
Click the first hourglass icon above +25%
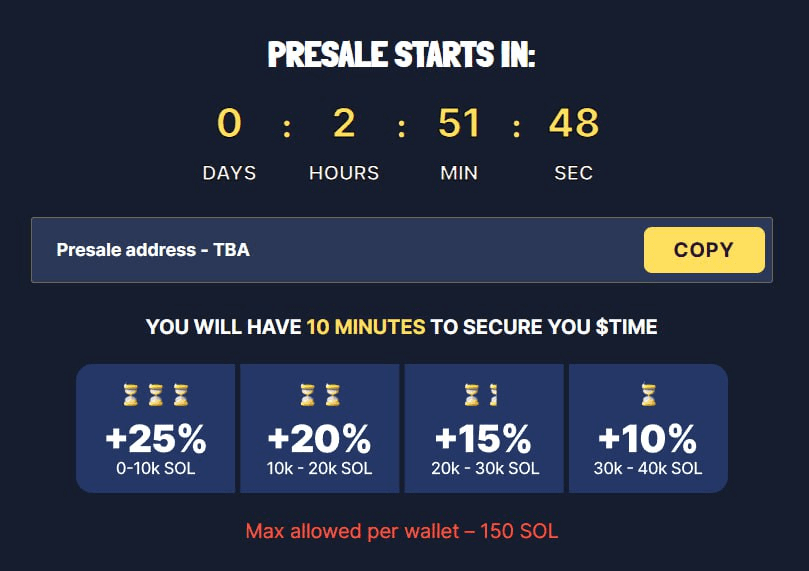tap(131, 395)
